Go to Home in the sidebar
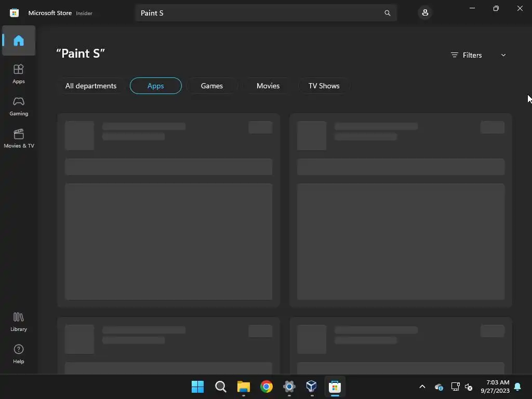This screenshot has width=532, height=399. pos(19,41)
